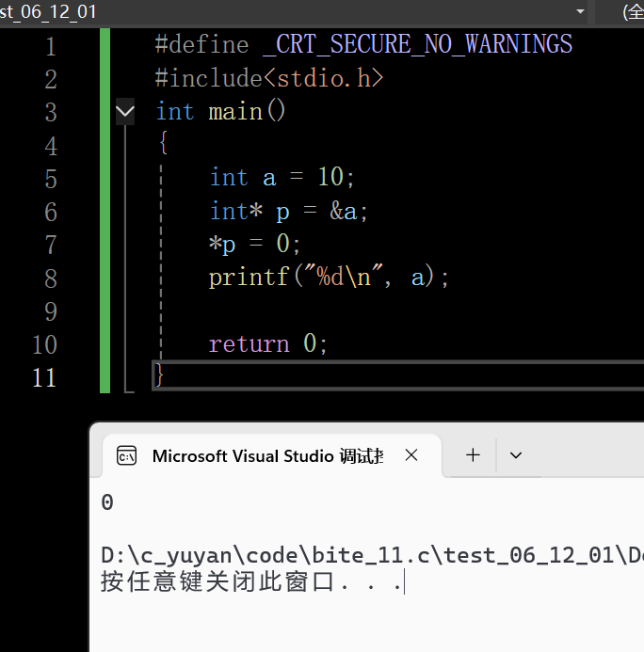This screenshot has width=644, height=652.
Task: Open the terminal tab list dropdown chevron
Action: 516,455
